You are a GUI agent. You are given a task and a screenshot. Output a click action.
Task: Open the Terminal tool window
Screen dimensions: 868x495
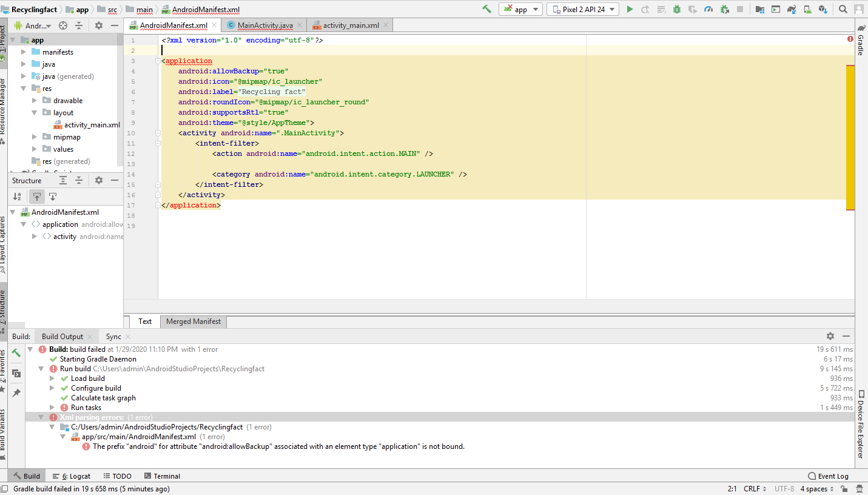pyautogui.click(x=161, y=476)
